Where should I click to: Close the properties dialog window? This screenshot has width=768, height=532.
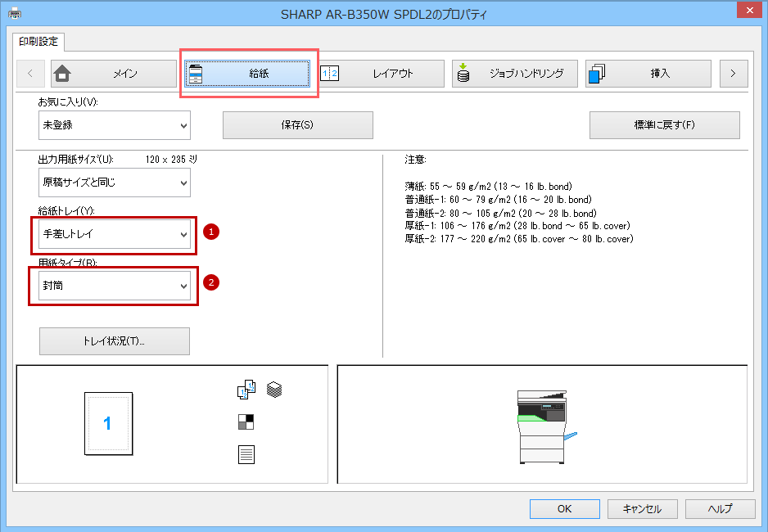(750, 11)
